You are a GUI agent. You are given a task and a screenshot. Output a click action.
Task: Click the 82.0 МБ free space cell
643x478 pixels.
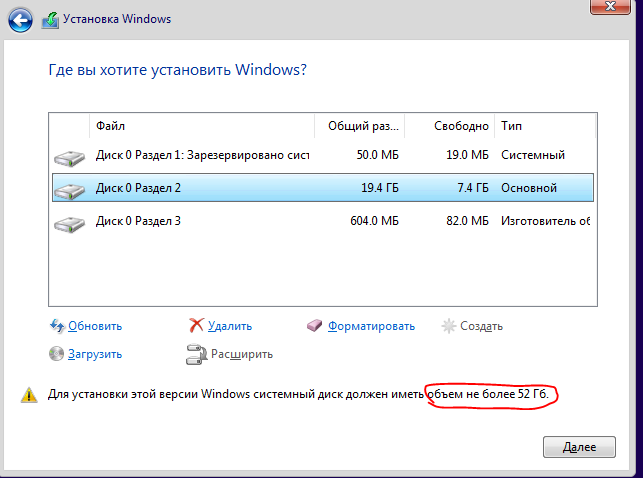pyautogui.click(x=467, y=221)
